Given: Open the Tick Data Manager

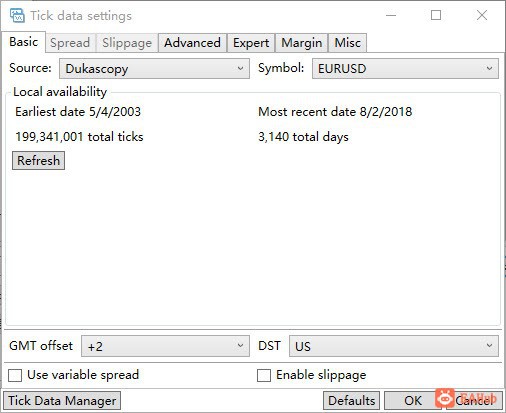Looking at the screenshot, I should 62,400.
